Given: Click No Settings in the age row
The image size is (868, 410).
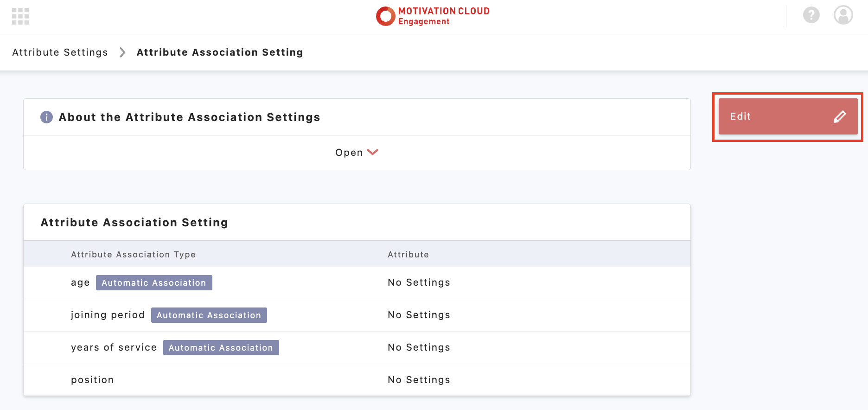Looking at the screenshot, I should pyautogui.click(x=419, y=282).
